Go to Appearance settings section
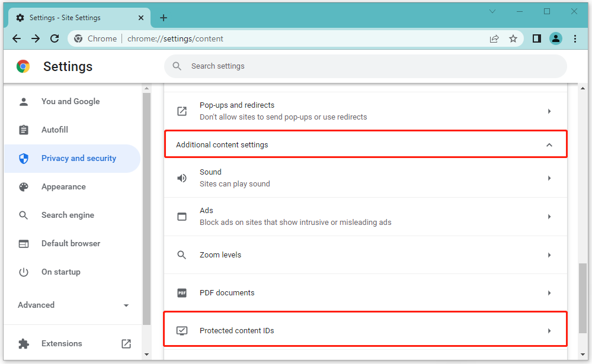This screenshot has height=364, width=592. pos(63,187)
